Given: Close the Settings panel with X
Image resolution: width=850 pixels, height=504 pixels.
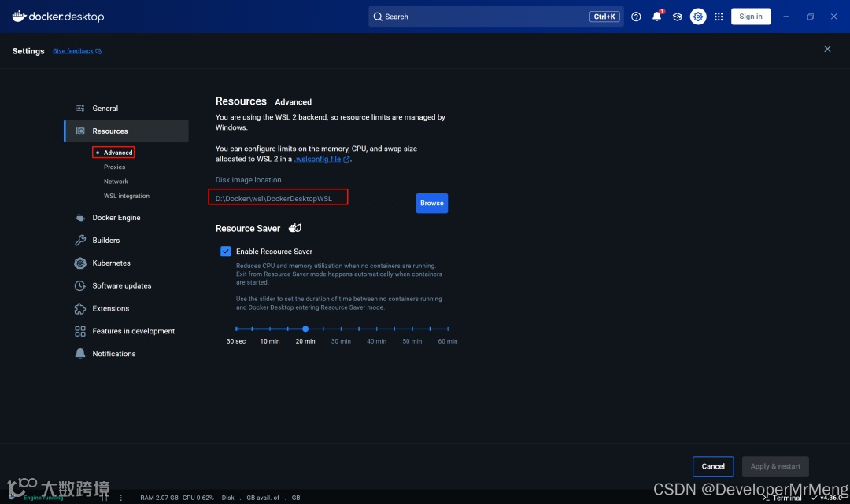Looking at the screenshot, I should pyautogui.click(x=827, y=50).
